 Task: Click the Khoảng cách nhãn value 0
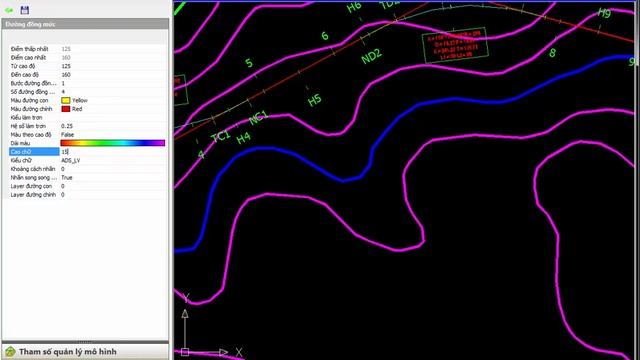pyautogui.click(x=63, y=169)
